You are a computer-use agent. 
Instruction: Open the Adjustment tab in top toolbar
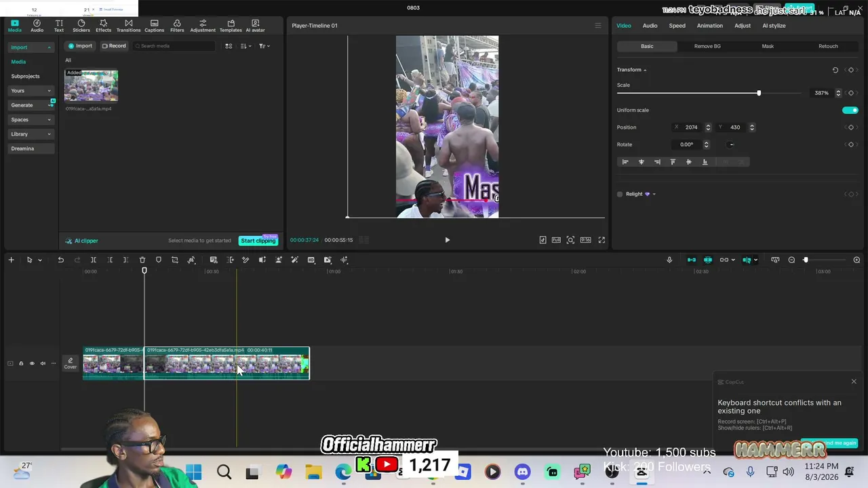coord(203,26)
